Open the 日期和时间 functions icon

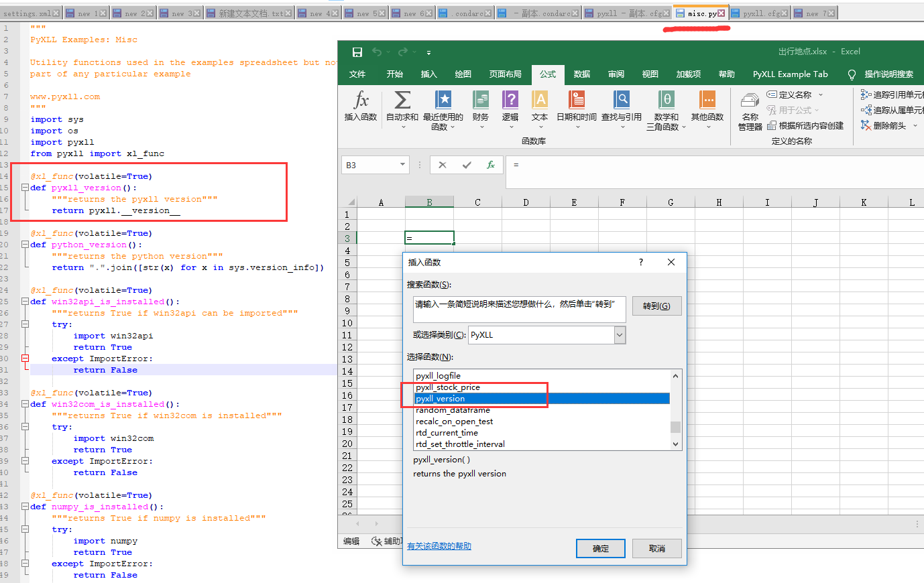(577, 100)
